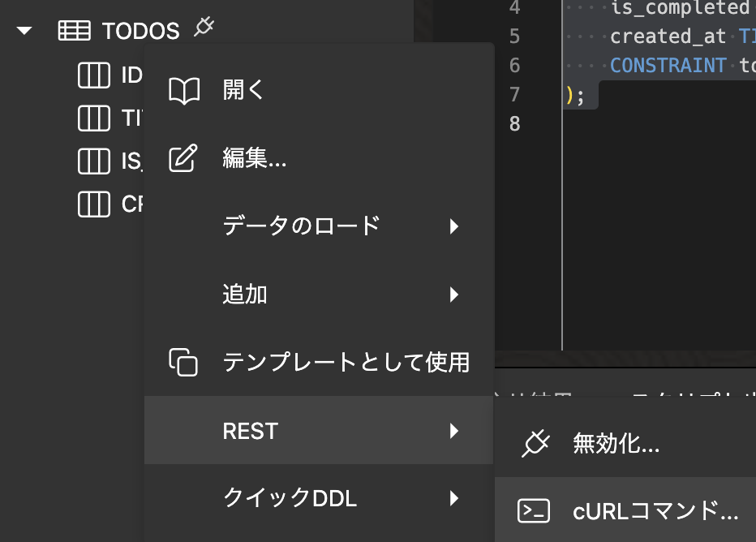Click the is_completed text in the editor
Image resolution: width=756 pixels, height=542 pixels.
pos(680,8)
